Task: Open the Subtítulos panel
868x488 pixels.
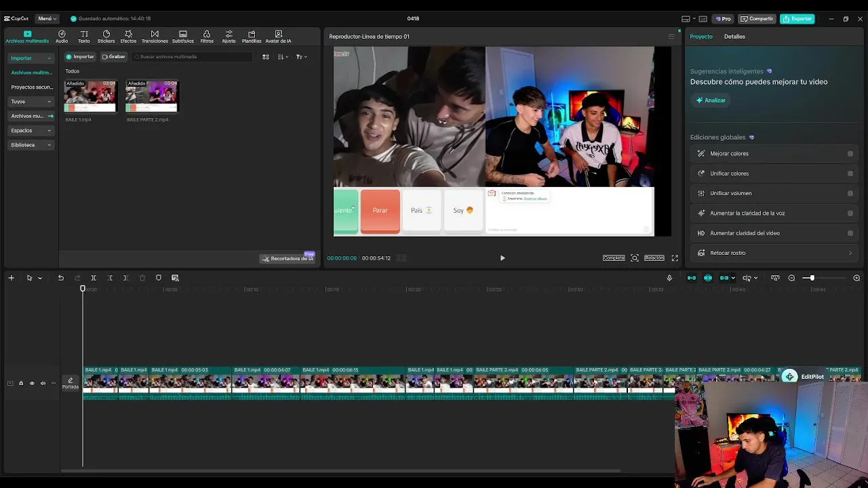Action: click(182, 37)
